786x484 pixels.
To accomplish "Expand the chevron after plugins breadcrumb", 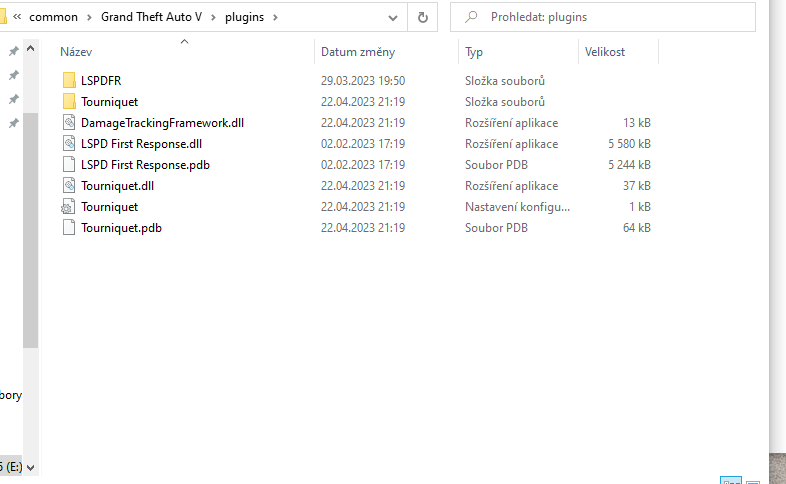I will pos(276,17).
